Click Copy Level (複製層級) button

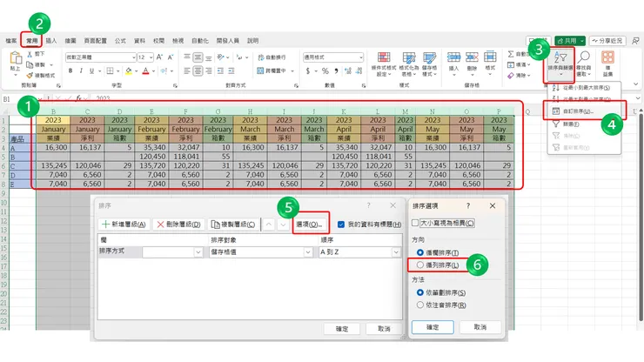click(x=233, y=225)
